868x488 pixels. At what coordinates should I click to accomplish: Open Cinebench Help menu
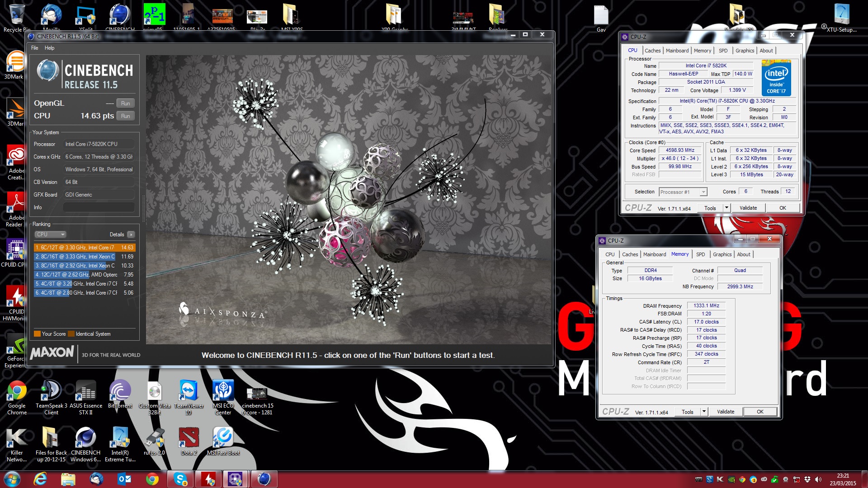coord(50,48)
